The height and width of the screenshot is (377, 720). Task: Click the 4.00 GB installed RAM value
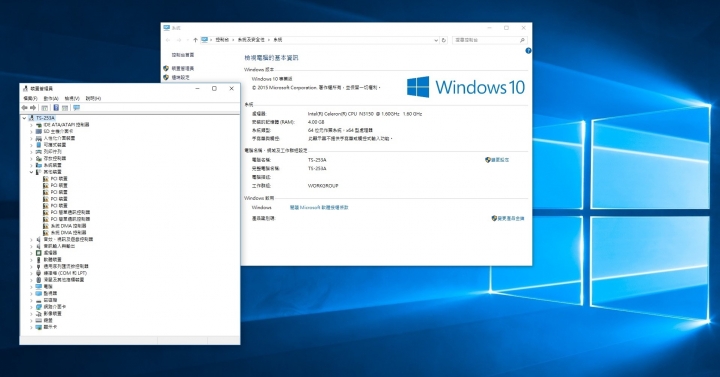tap(316, 122)
